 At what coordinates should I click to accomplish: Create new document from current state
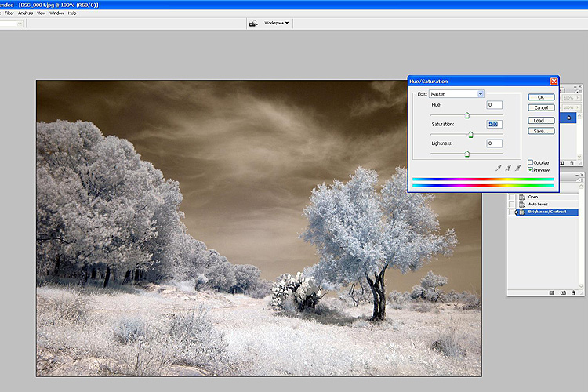(552, 292)
